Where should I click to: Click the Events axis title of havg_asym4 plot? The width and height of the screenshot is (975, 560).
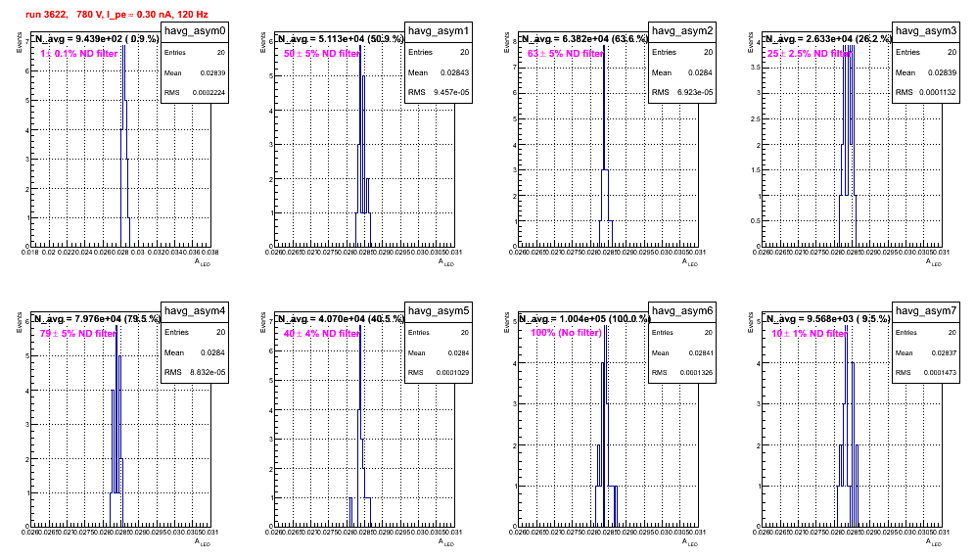(x=19, y=321)
